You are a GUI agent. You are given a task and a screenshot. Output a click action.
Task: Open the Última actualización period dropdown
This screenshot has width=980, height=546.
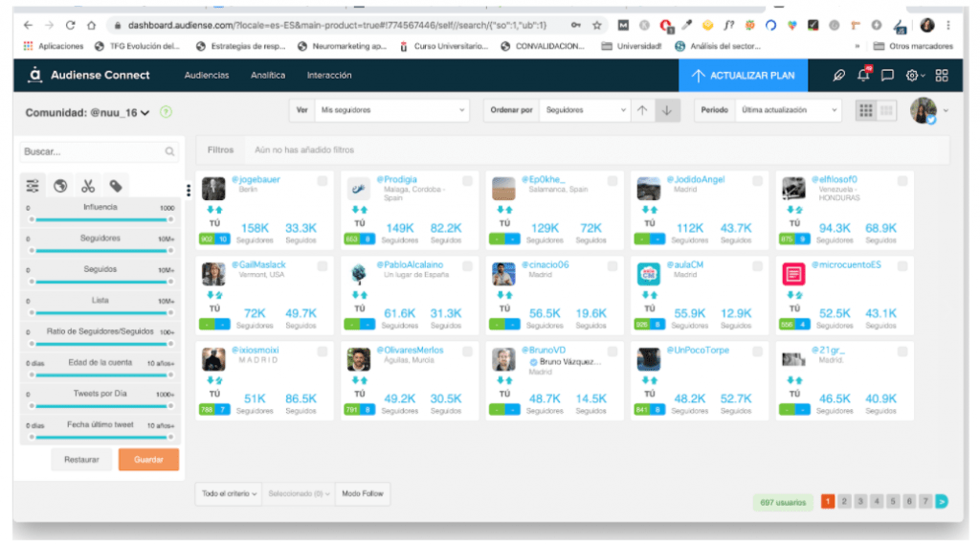coord(789,110)
